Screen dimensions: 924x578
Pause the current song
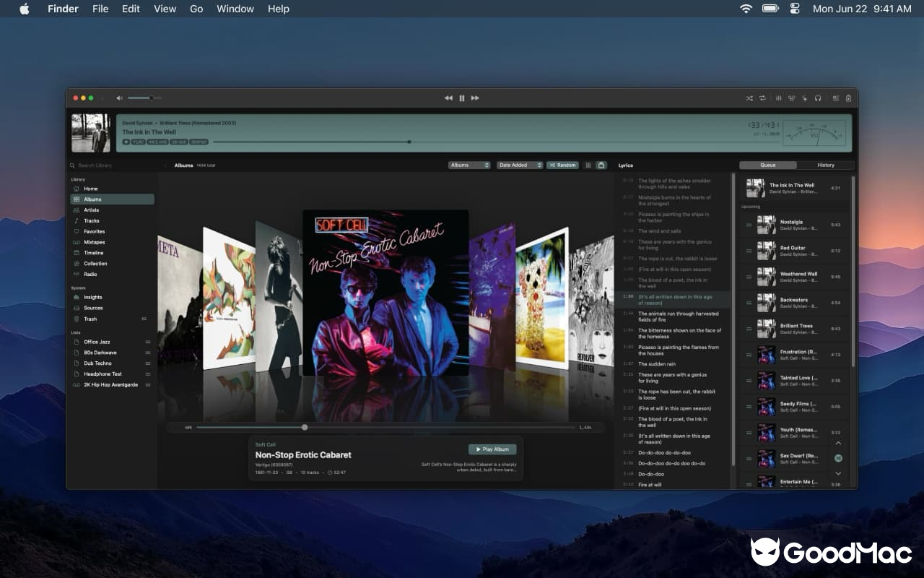462,98
